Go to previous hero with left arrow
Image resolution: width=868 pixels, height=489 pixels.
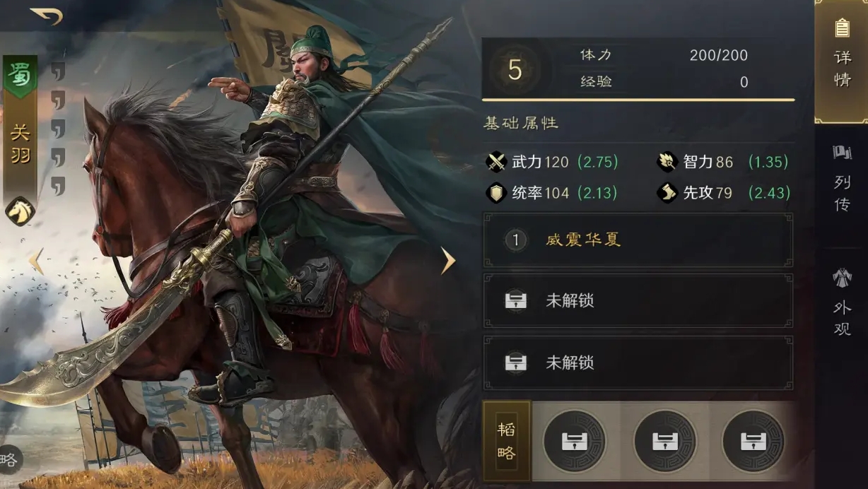click(36, 261)
